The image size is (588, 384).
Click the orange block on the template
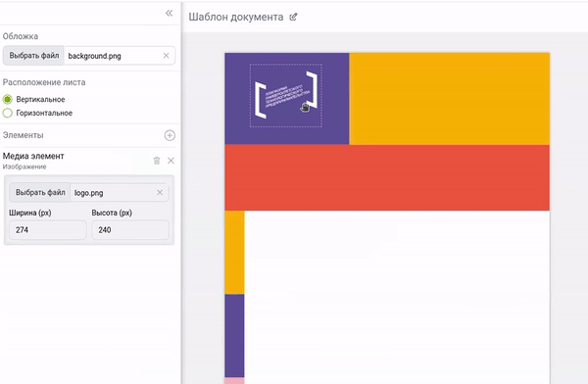click(x=449, y=99)
